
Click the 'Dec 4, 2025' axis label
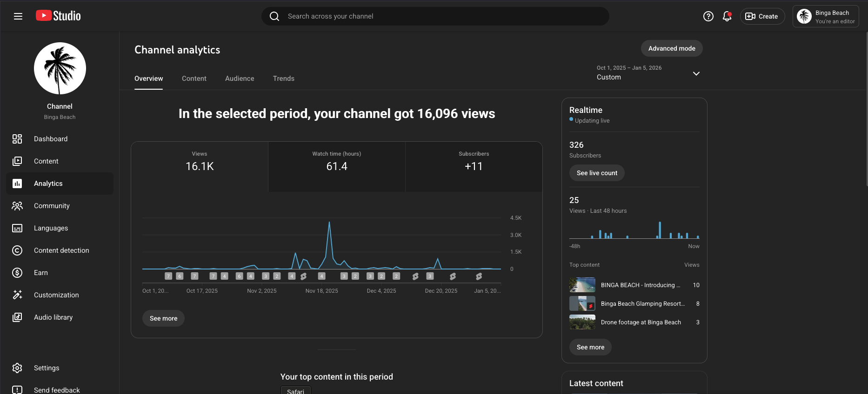tap(381, 291)
